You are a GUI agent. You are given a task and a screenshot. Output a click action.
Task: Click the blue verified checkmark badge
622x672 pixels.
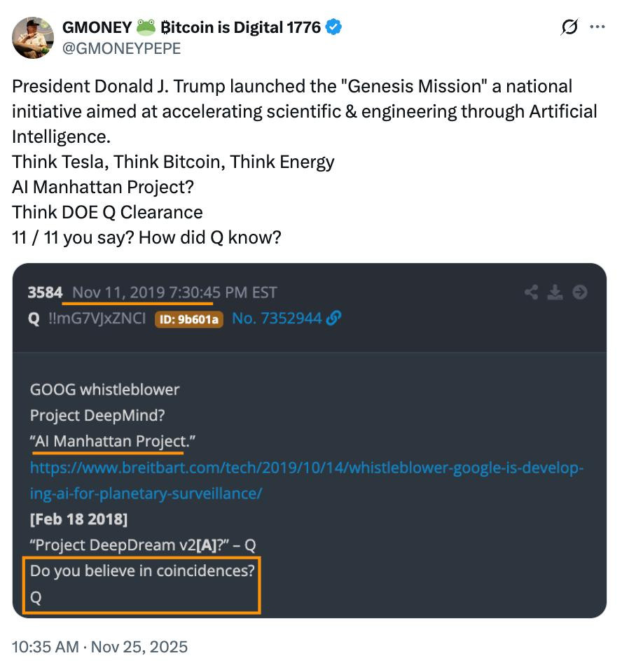click(335, 27)
